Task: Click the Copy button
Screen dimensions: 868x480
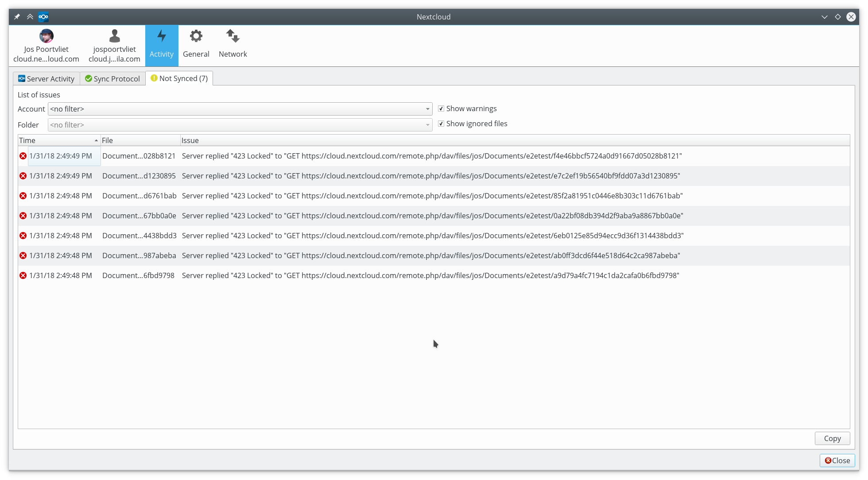Action: coord(832,438)
